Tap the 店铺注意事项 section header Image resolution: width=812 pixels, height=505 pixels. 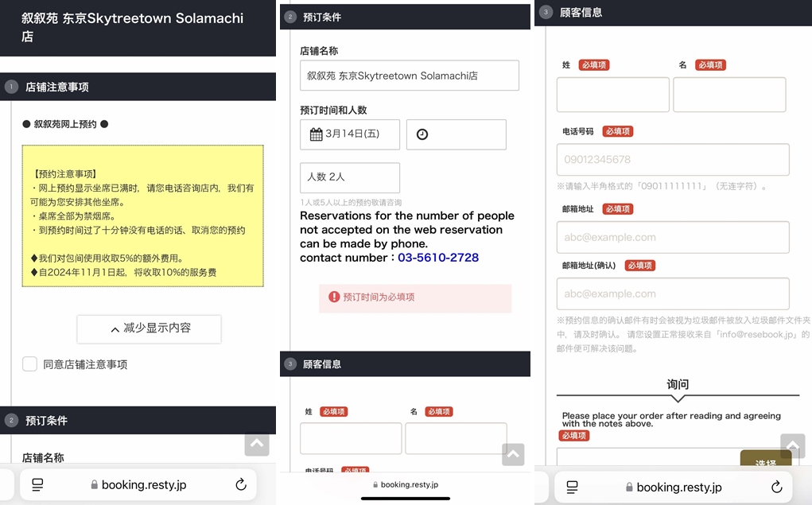click(138, 87)
